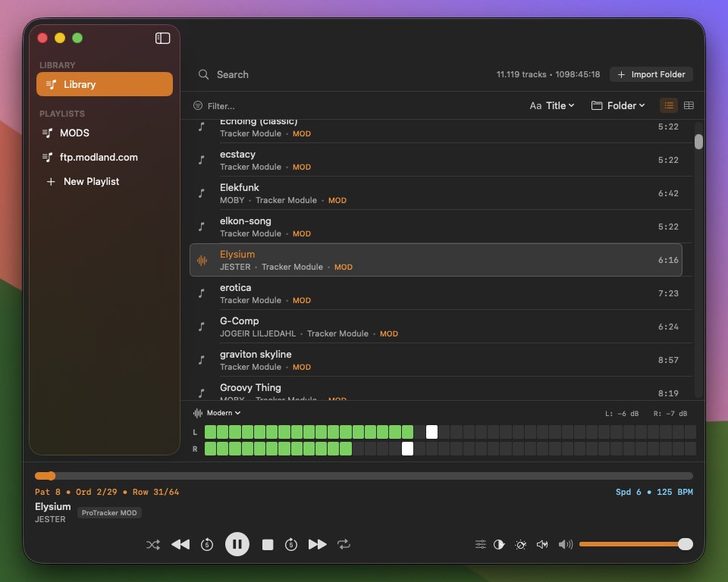728x582 pixels.
Task: Click the note icon beside Elekfunk
Action: 202,193
